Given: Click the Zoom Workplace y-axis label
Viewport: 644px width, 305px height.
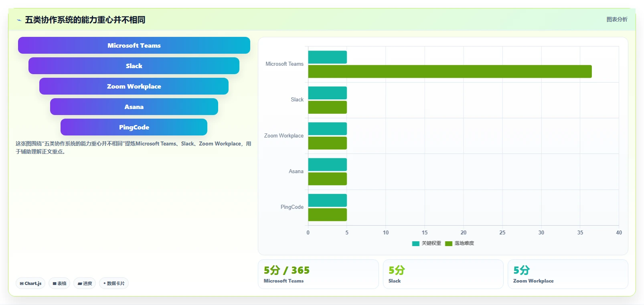Looking at the screenshot, I should tap(284, 136).
